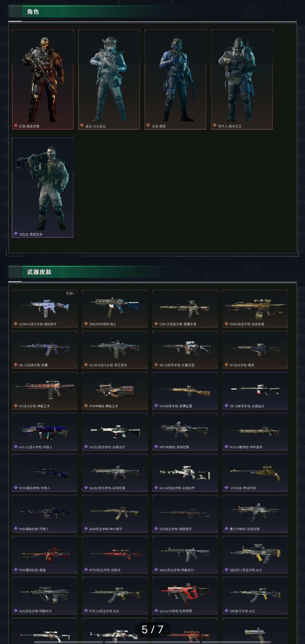The height and width of the screenshot is (644, 305).
Task: Click the .357左轮-幸运时刻 revolver skin
Action: click(x=255, y=473)
